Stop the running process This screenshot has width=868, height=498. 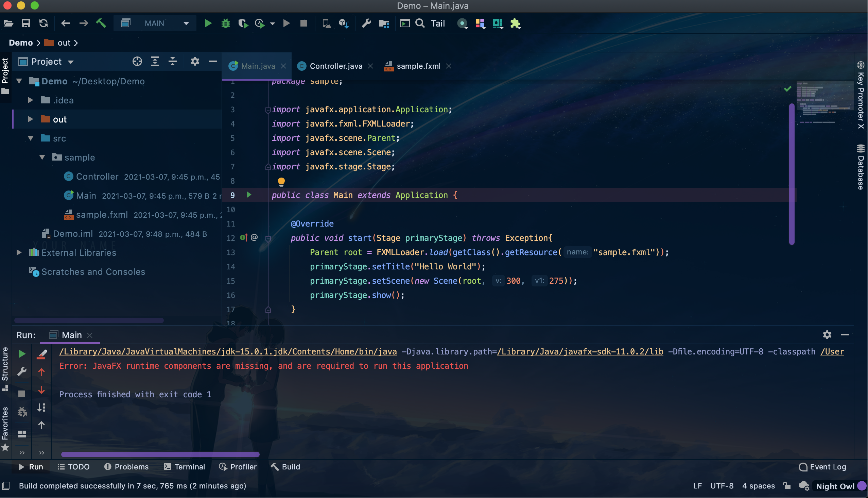303,23
